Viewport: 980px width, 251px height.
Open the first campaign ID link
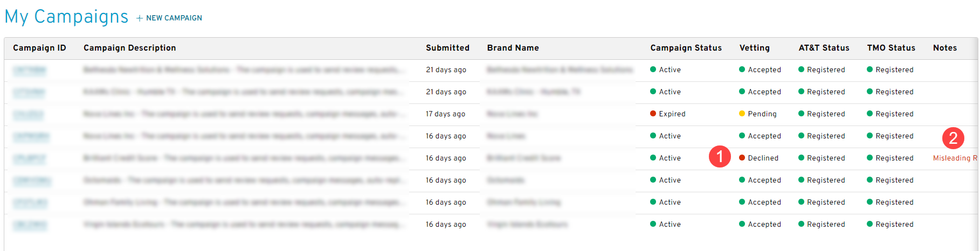[30, 69]
